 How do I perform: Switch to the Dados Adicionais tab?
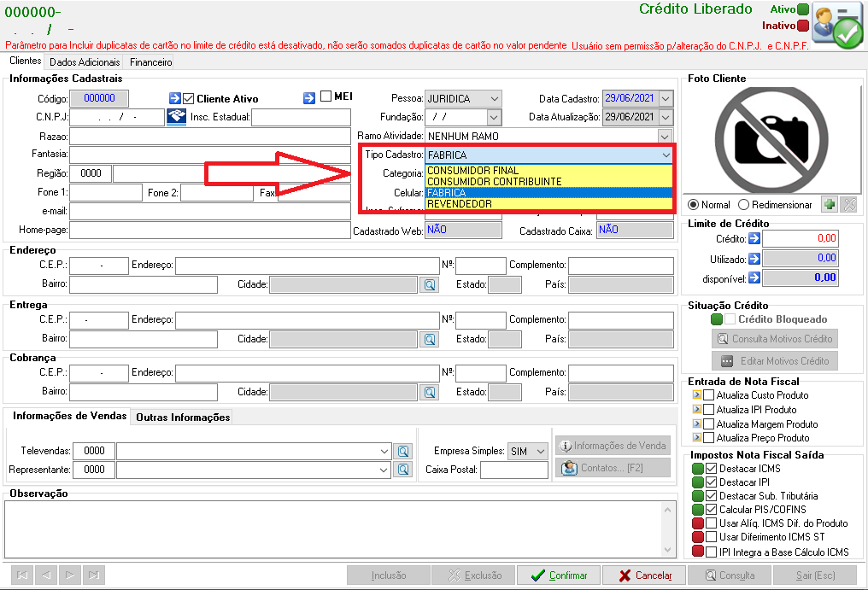(x=85, y=62)
